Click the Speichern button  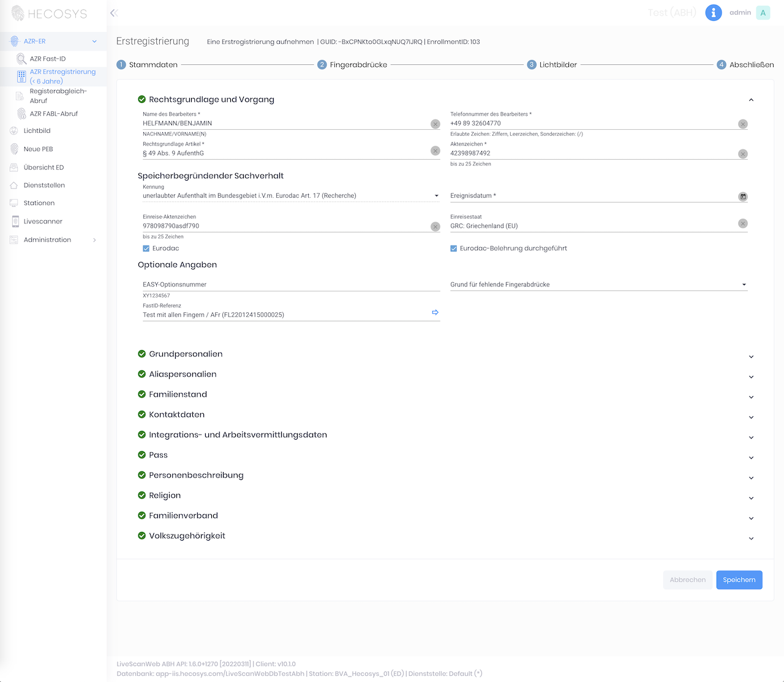(x=739, y=580)
